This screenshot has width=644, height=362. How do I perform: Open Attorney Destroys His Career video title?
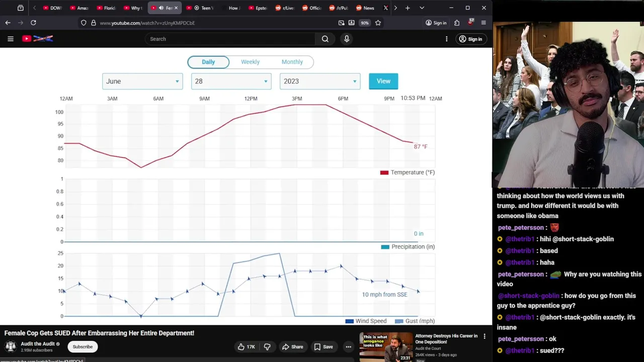[x=446, y=339]
